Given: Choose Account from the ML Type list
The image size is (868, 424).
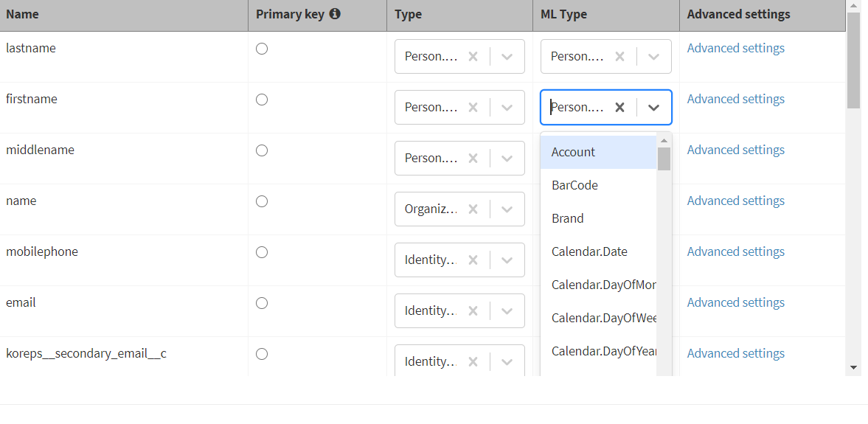Looking at the screenshot, I should click(573, 152).
